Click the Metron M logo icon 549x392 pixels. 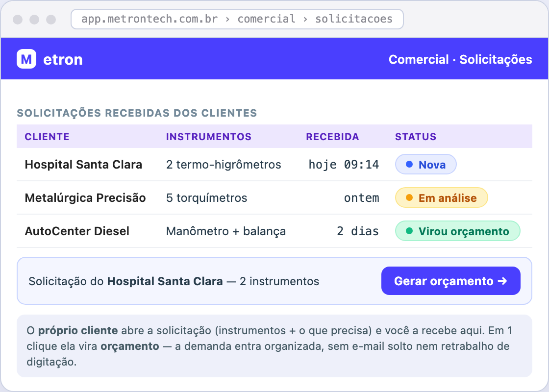point(26,59)
